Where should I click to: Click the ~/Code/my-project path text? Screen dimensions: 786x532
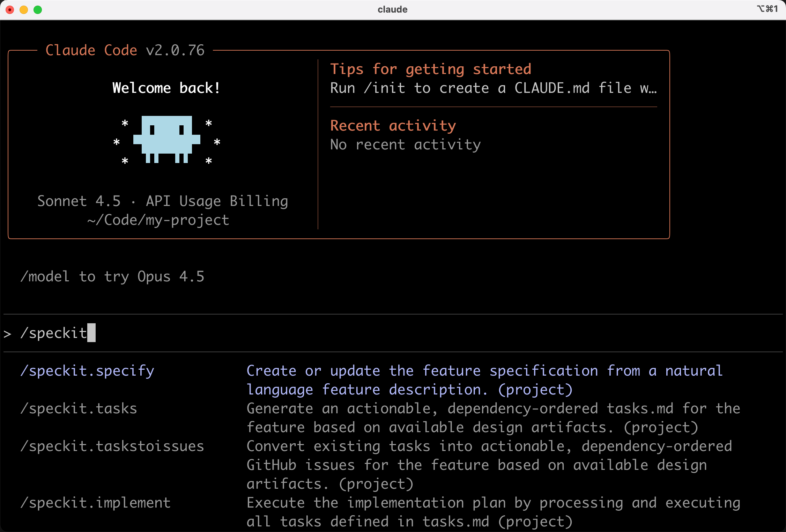(x=158, y=220)
